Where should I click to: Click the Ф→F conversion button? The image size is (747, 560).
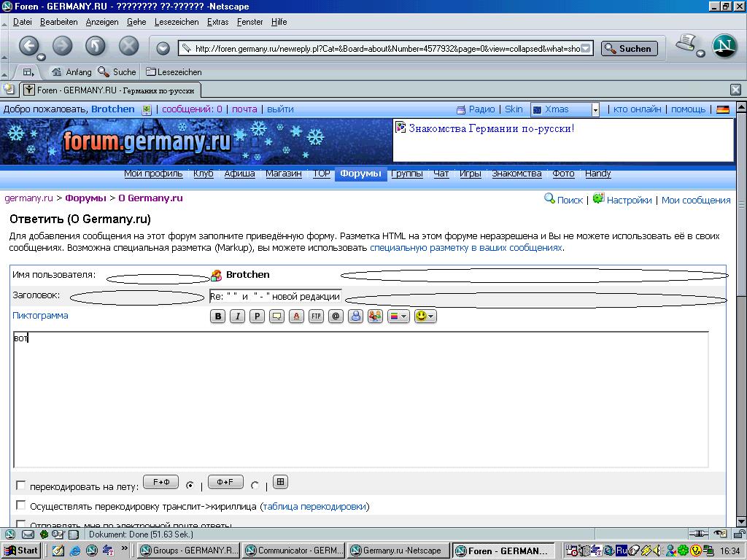[225, 482]
